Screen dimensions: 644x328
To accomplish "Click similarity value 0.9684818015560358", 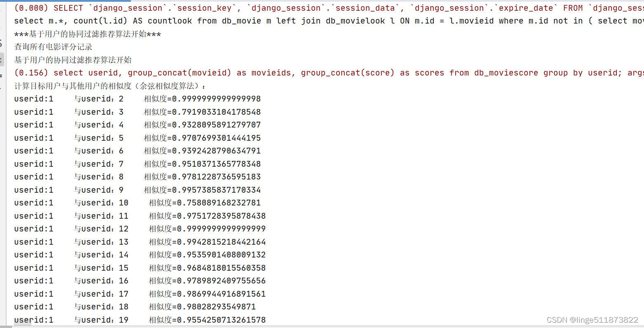I will tap(221, 268).
